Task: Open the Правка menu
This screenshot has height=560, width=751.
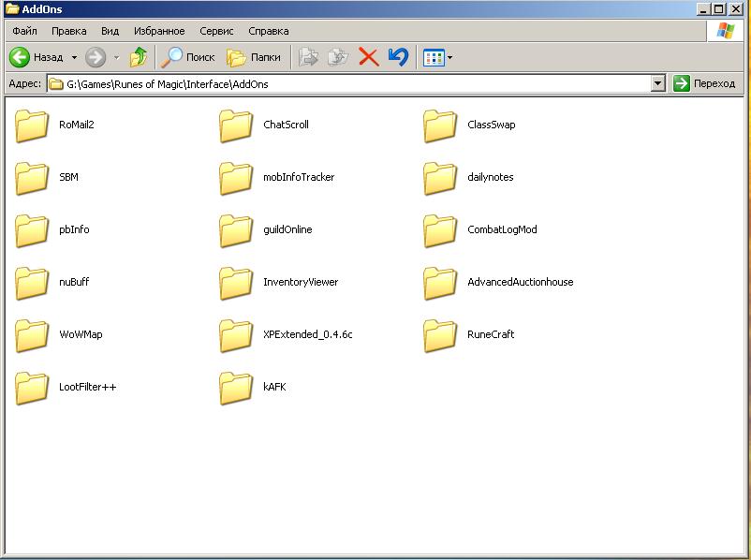Action: tap(69, 31)
